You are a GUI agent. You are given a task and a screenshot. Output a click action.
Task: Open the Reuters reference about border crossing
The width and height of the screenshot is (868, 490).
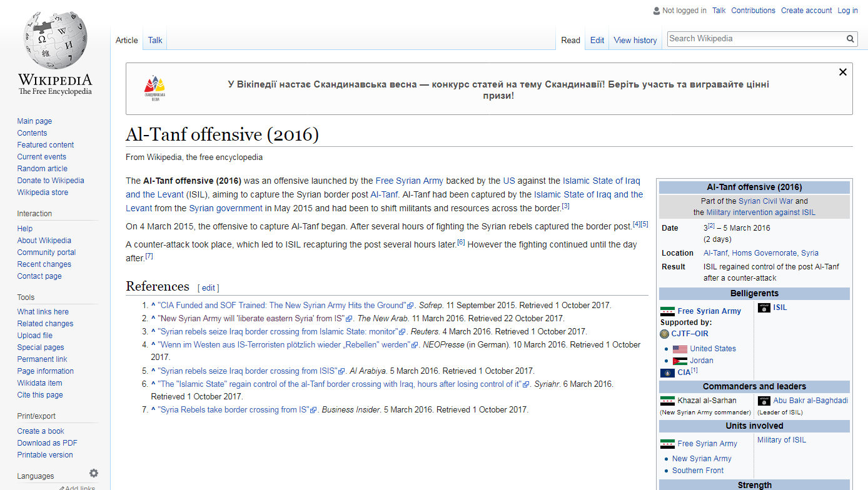pyautogui.click(x=278, y=332)
